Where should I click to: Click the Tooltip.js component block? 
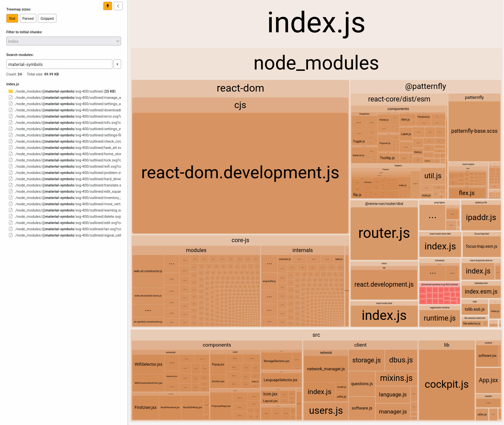(x=387, y=158)
